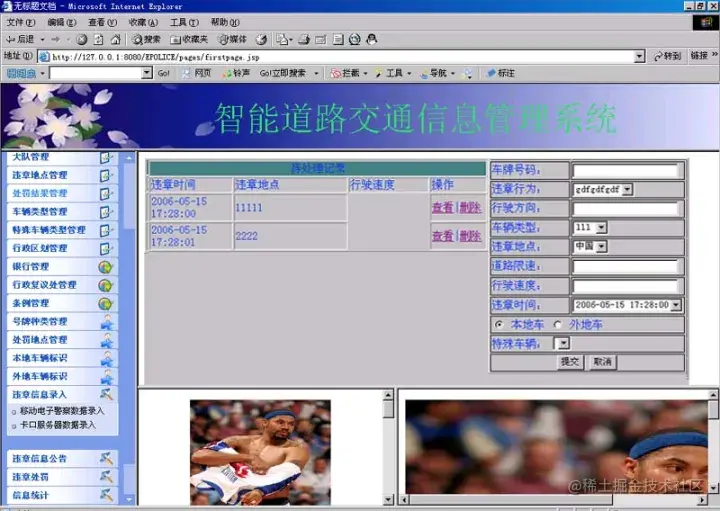Click the 车牌号码 input field
720x511 pixels.
point(626,171)
